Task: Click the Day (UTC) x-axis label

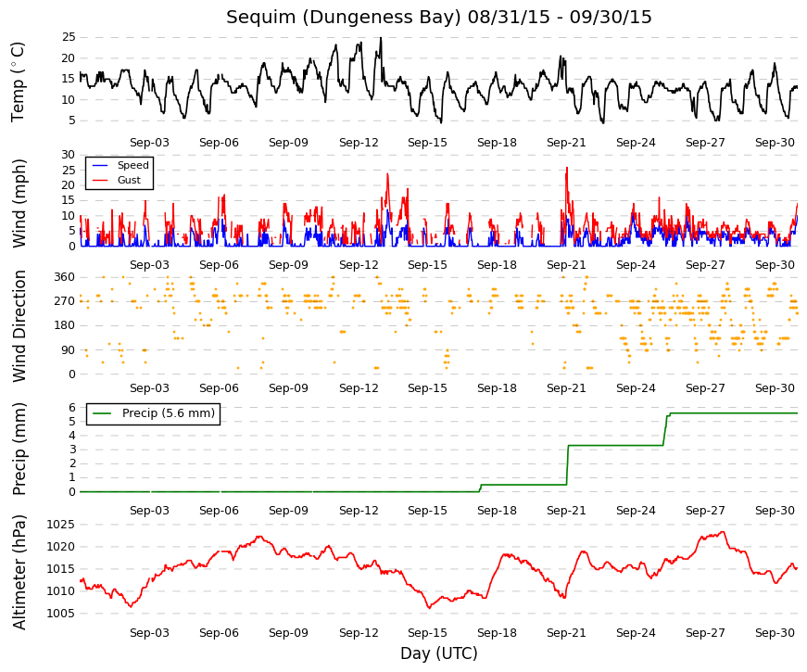Action: pyautogui.click(x=439, y=653)
